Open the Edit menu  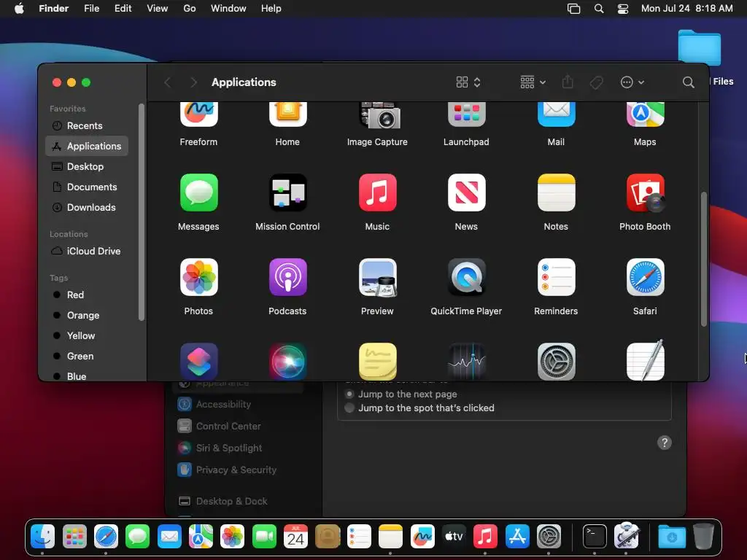(x=123, y=9)
